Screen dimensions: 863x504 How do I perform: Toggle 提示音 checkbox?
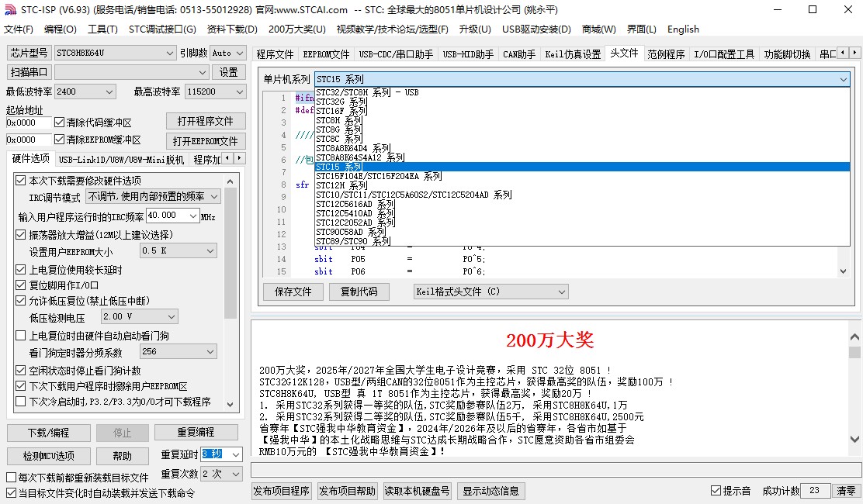click(716, 490)
